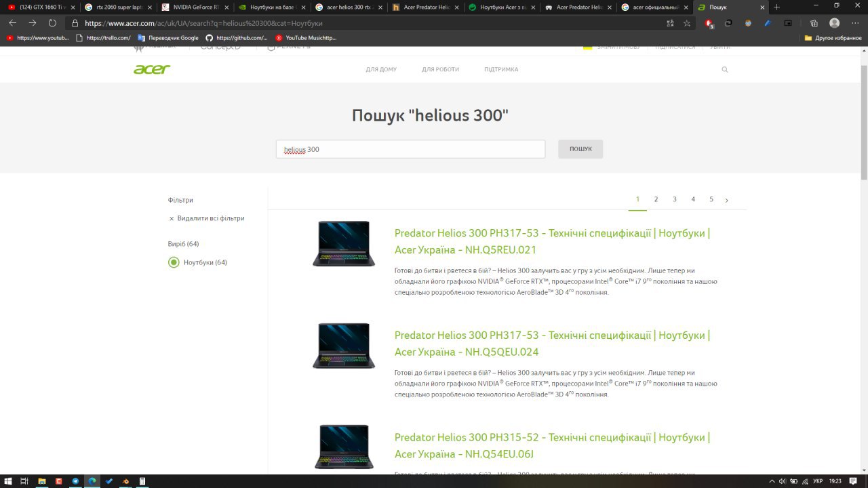Open the notification center icon
The width and height of the screenshot is (868, 488).
(853, 481)
